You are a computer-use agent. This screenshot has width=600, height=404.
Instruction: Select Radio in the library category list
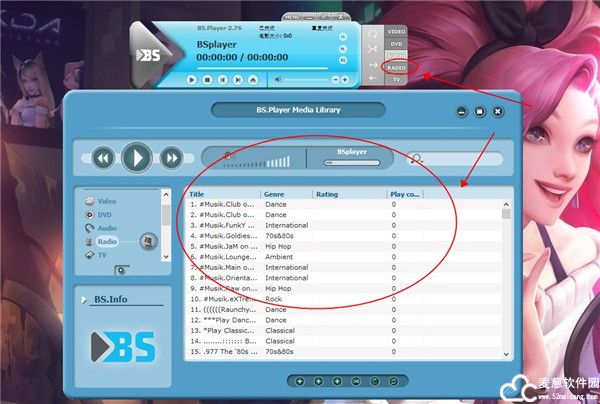(x=107, y=241)
